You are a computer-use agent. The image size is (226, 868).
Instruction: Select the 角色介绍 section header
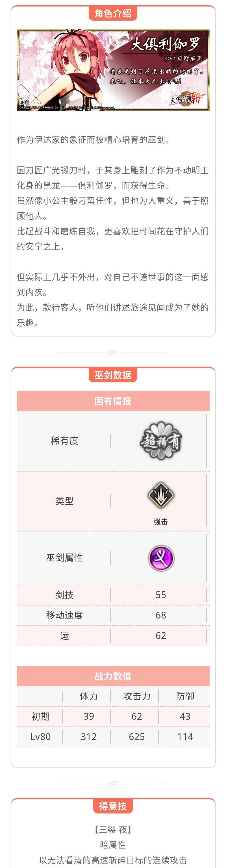113,14
